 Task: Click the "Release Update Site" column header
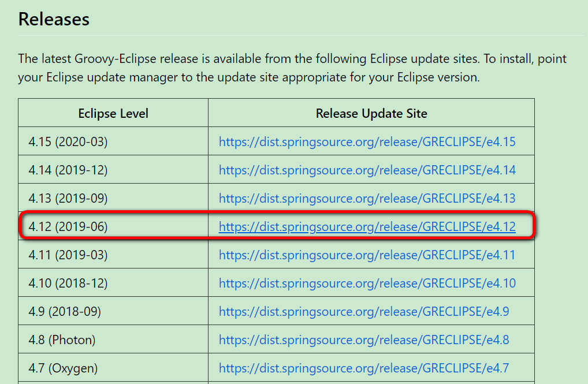371,113
